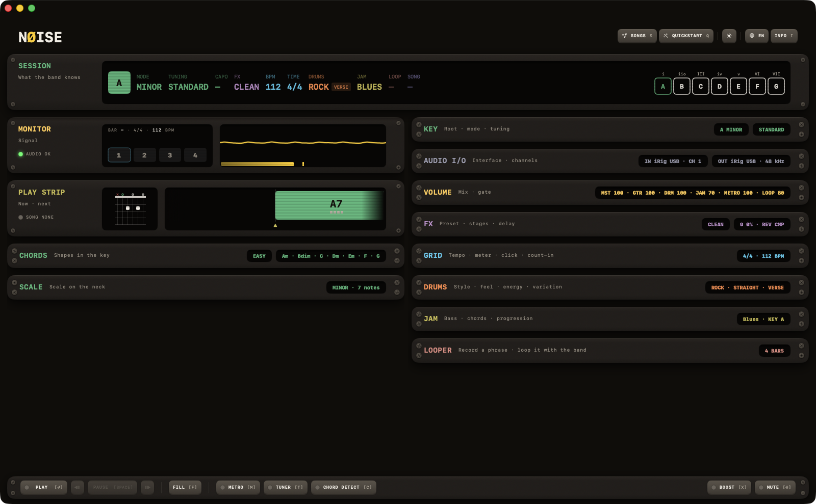The height and width of the screenshot is (504, 816).
Task: Expand the VOLUME mix panel
Action: pyautogui.click(x=610, y=193)
